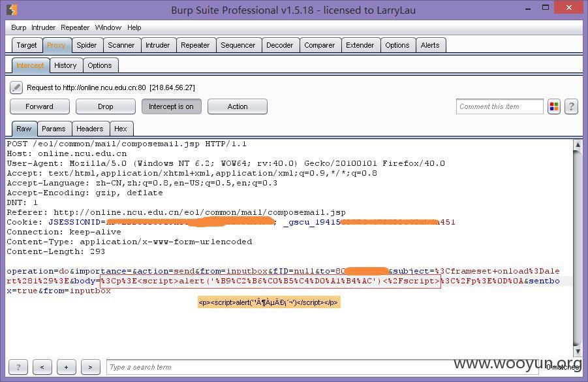Viewport: 588px width, 382px height.
Task: Click the 0 matches search counter
Action: coord(562,368)
